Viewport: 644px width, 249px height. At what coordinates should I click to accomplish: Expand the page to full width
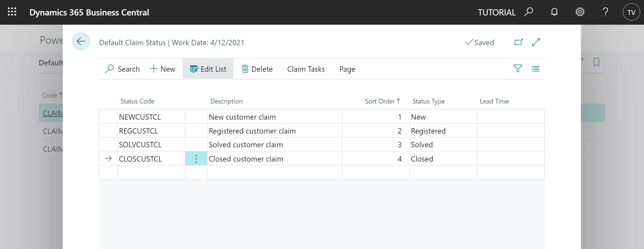536,42
